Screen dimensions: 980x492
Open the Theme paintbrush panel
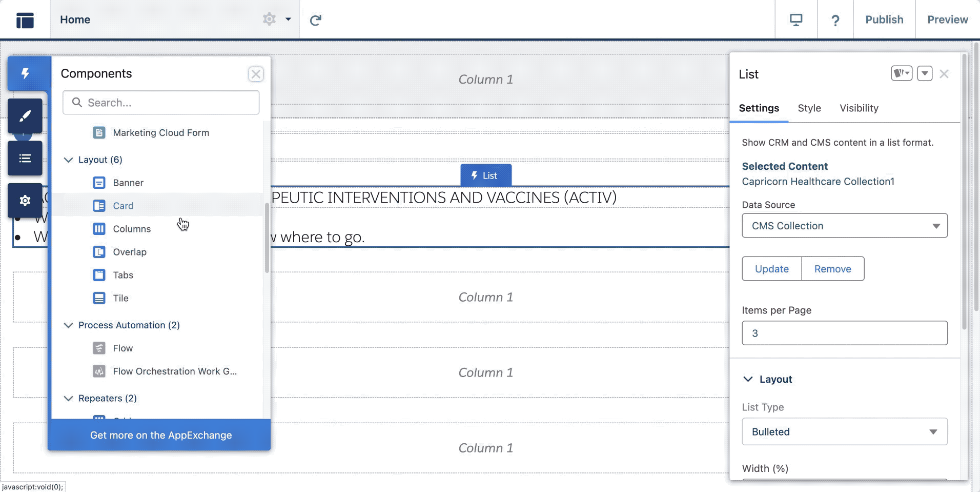(x=25, y=116)
